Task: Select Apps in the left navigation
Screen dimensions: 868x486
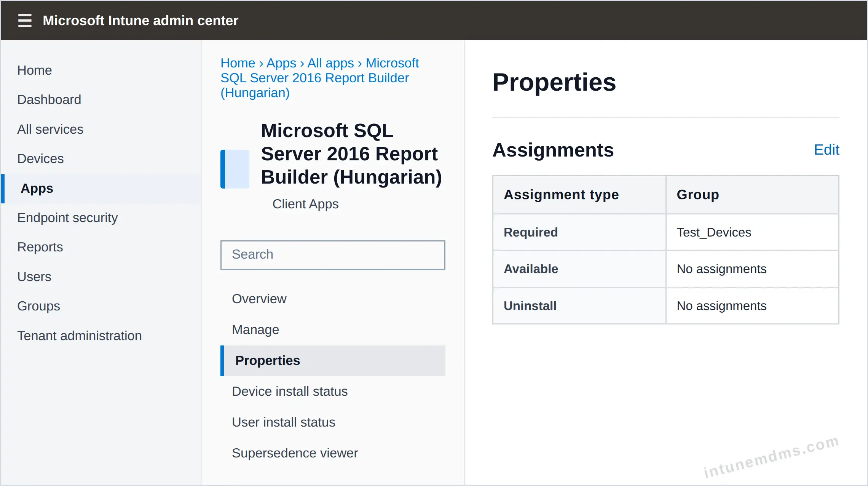Action: coord(101,189)
